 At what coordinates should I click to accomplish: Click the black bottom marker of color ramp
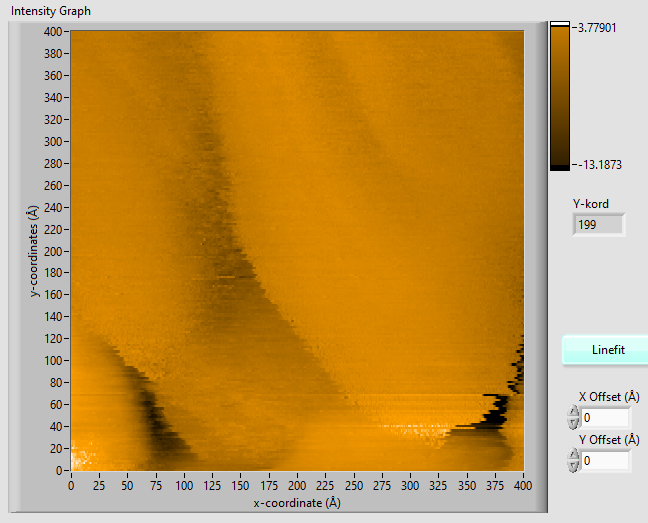pos(559,167)
